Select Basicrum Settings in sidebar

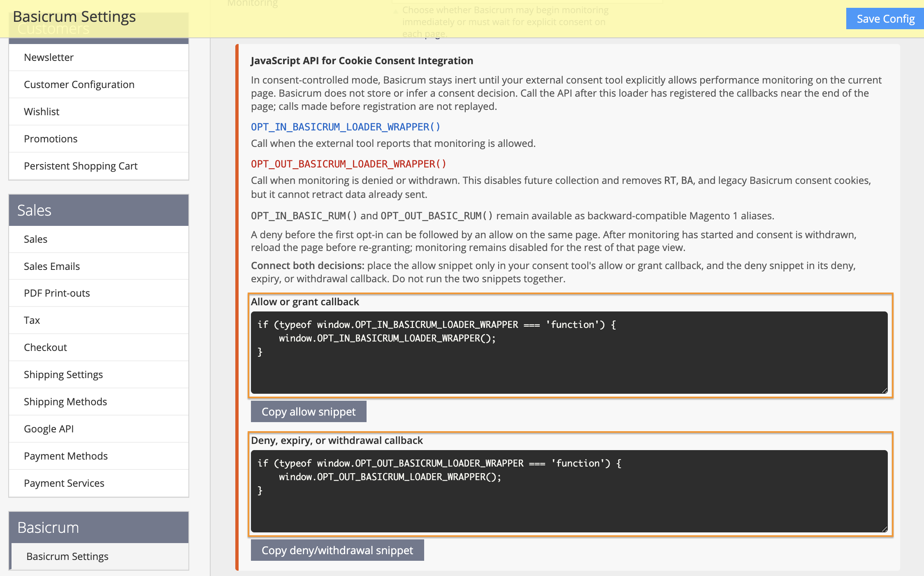click(99, 556)
